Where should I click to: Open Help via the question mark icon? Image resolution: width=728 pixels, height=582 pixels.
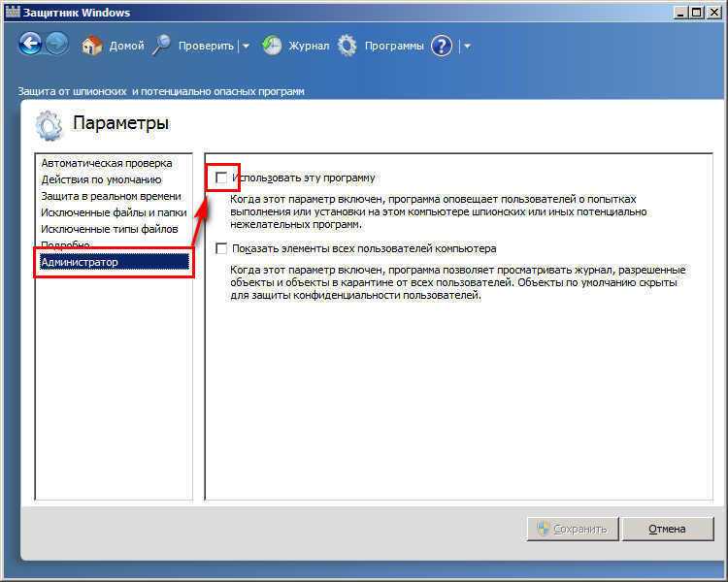[442, 46]
